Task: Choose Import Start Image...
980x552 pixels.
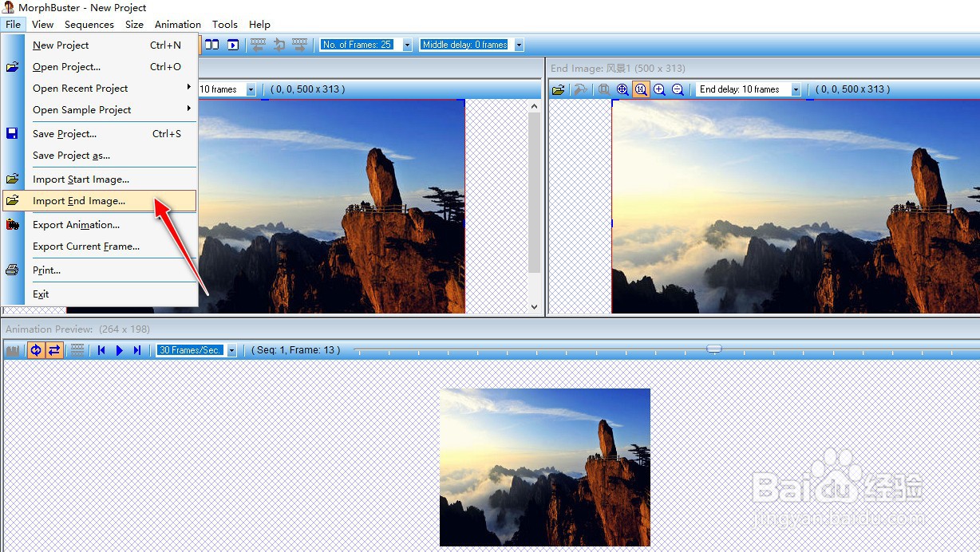Action: click(x=100, y=179)
